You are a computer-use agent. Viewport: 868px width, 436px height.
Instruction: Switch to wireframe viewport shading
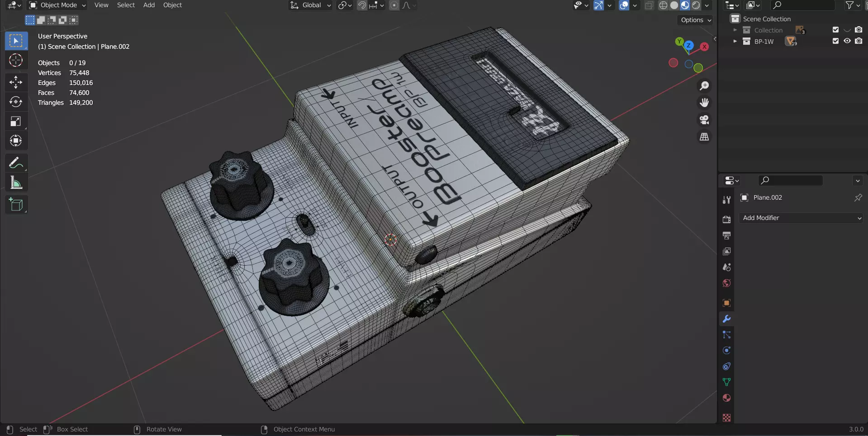pos(663,5)
